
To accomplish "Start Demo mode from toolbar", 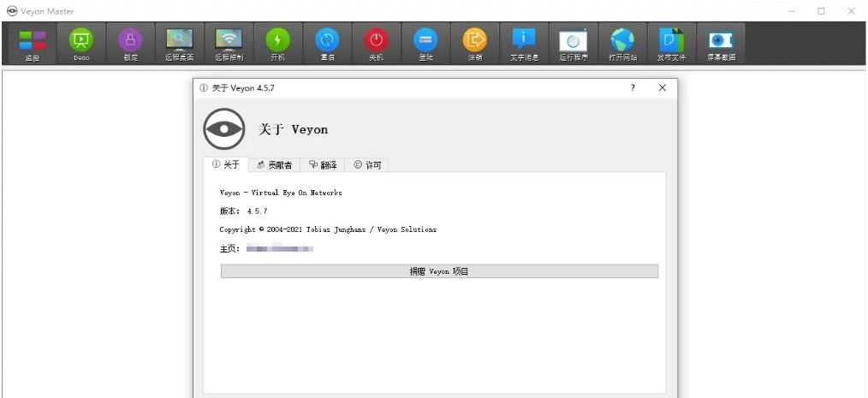I will [x=81, y=44].
